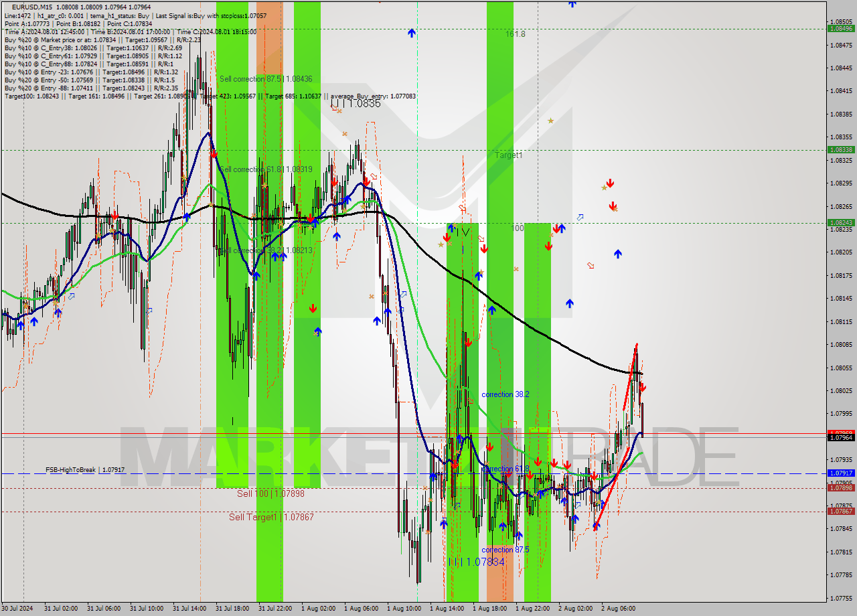Select the blue 'correction 61.8' label
The width and height of the screenshot is (857, 616).
pyautogui.click(x=505, y=469)
